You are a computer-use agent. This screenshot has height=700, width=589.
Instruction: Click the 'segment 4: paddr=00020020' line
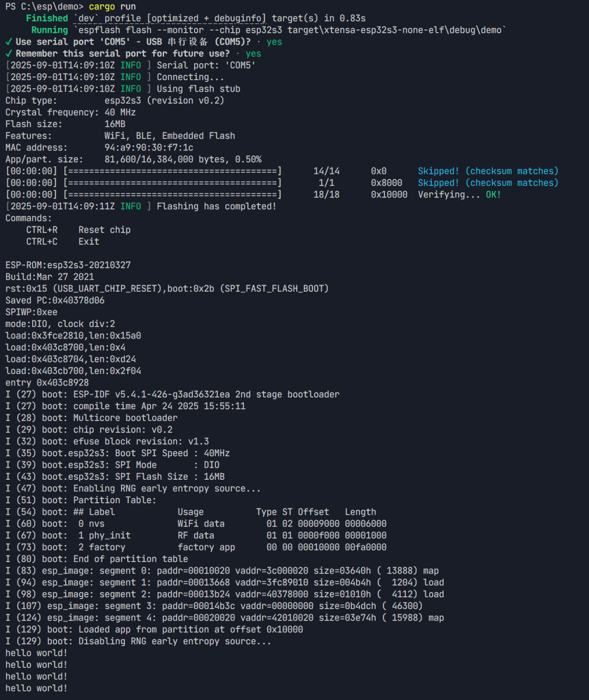[225, 618]
